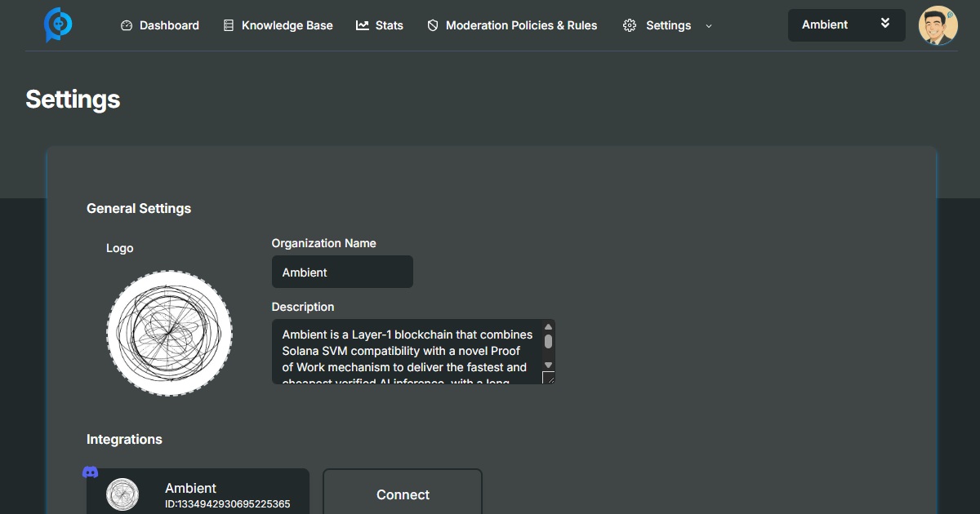Click the Moderation Policies shield icon
Viewport: 980px width, 514px height.
coord(433,25)
